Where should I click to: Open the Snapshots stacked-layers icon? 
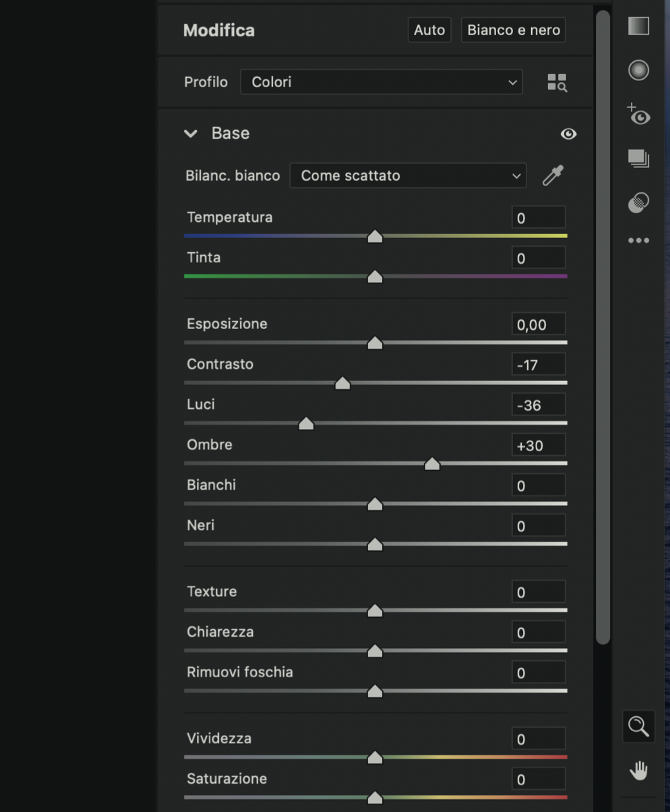(x=638, y=158)
